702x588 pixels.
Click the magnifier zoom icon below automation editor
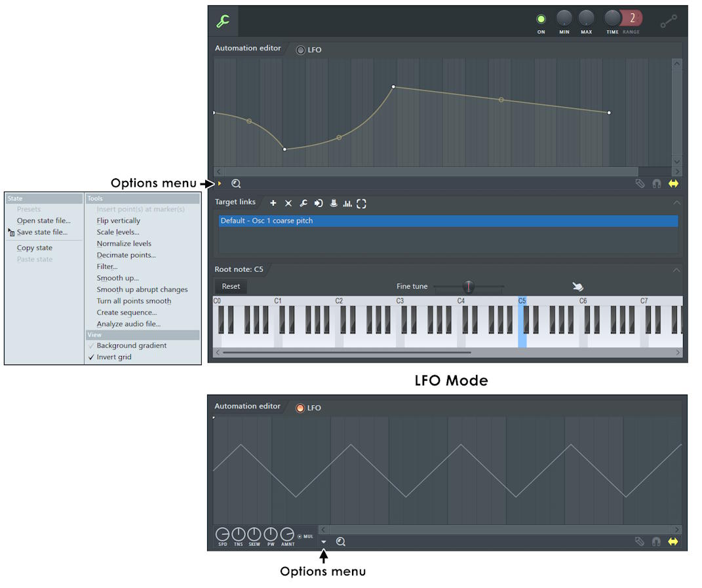click(x=236, y=184)
